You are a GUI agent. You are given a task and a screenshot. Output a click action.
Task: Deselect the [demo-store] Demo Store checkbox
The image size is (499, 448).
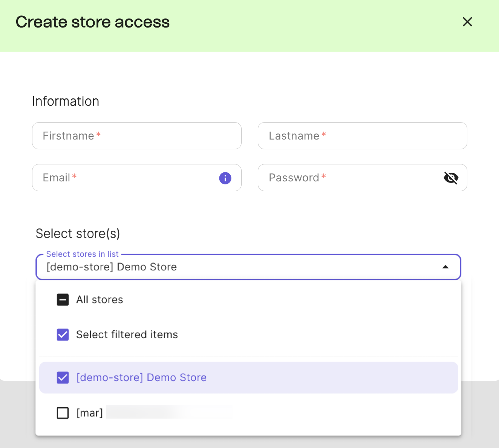click(63, 377)
